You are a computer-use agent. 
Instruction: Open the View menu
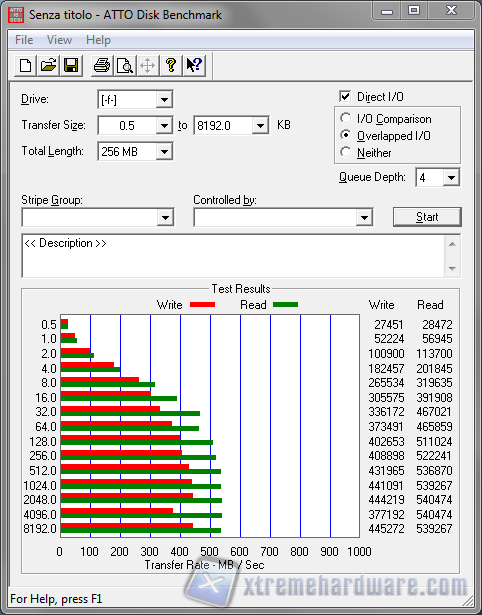click(59, 40)
